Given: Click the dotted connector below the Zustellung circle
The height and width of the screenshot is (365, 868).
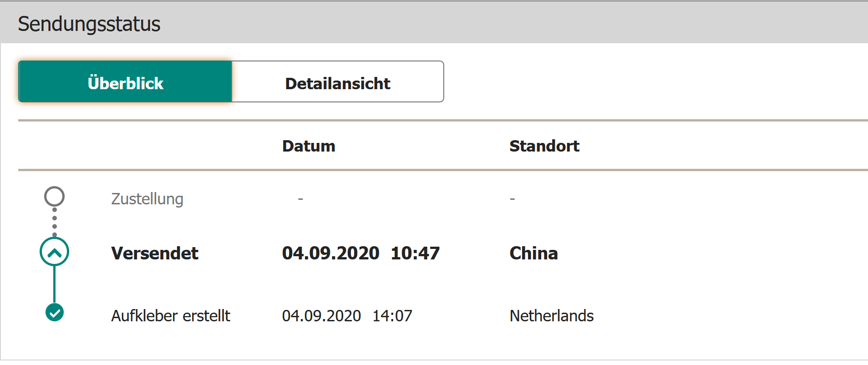Looking at the screenshot, I should tap(55, 222).
